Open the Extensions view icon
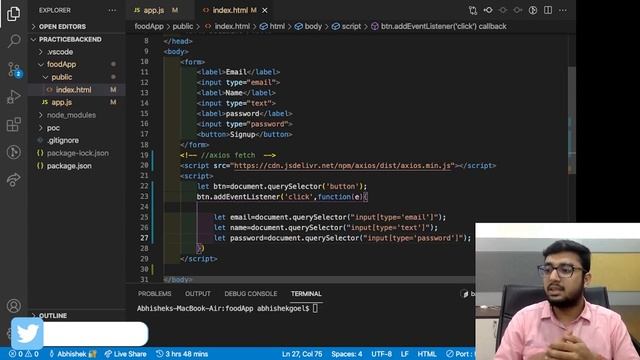This screenshot has width=640, height=360. tap(13, 124)
